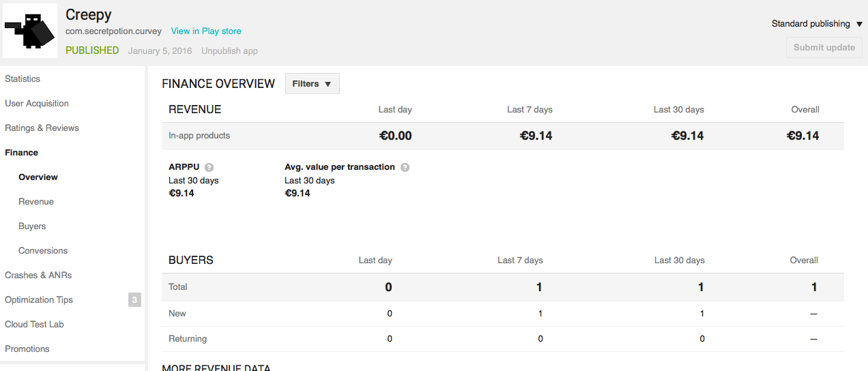
Task: Expand the Standard publishing dropdown
Action: coord(817,24)
